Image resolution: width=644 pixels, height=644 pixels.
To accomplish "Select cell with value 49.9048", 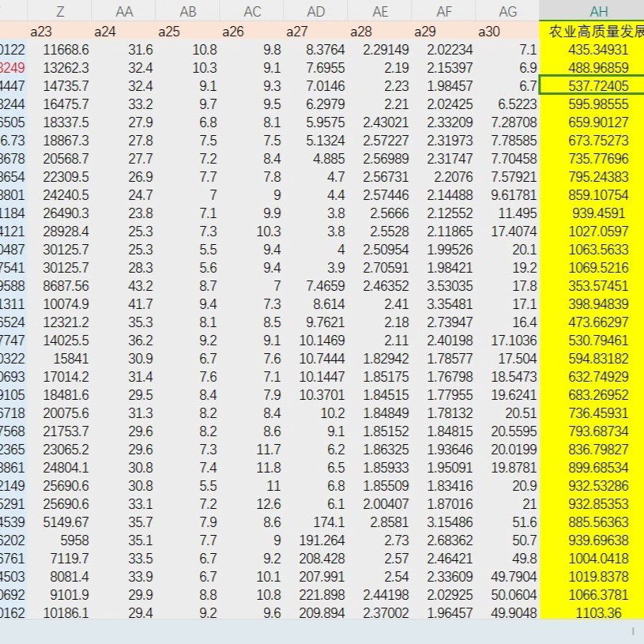I will (x=507, y=612).
